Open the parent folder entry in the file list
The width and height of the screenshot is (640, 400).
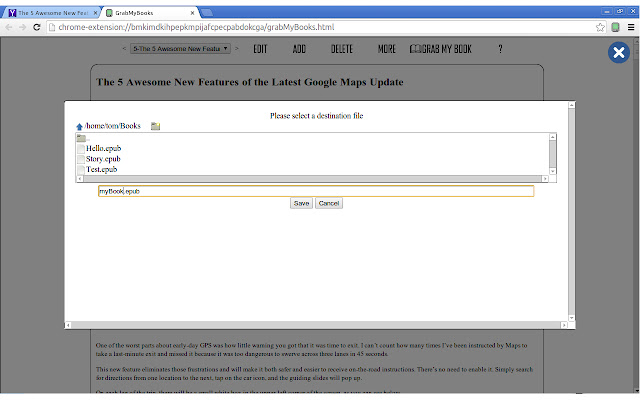(x=83, y=138)
